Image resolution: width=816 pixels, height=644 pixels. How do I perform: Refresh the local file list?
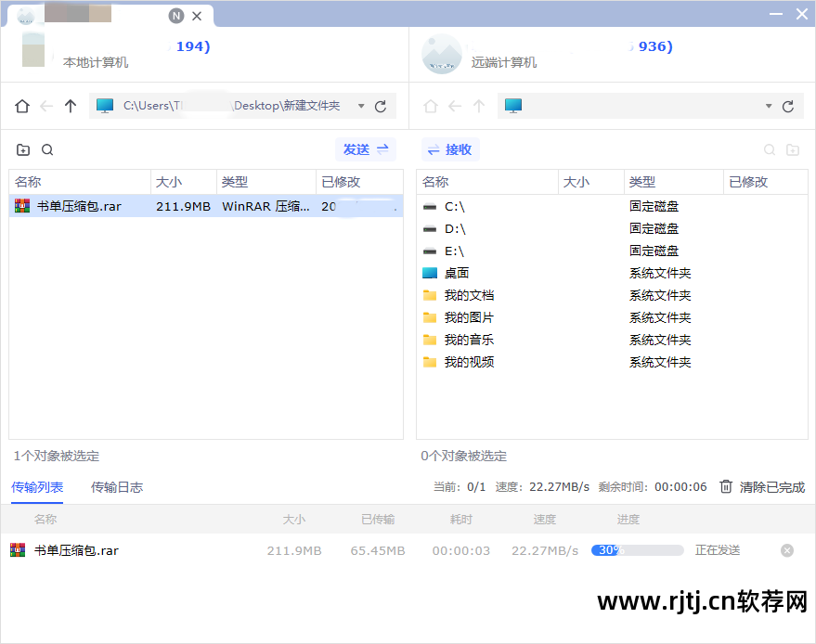[381, 107]
